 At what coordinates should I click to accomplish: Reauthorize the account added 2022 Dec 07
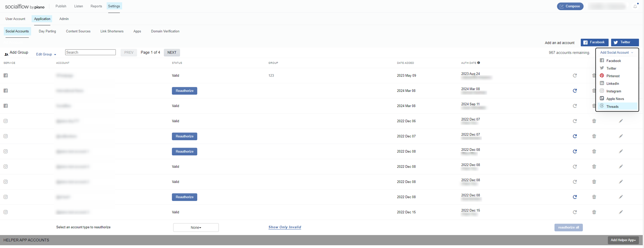click(185, 136)
